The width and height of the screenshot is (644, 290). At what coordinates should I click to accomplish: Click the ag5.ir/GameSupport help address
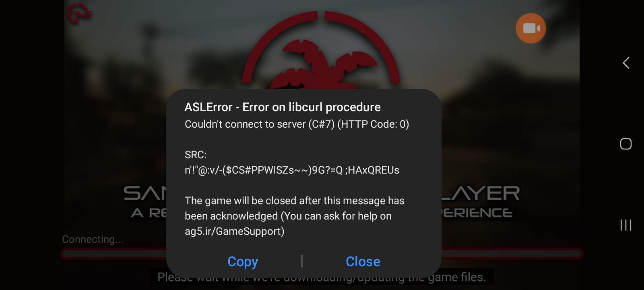(x=235, y=232)
